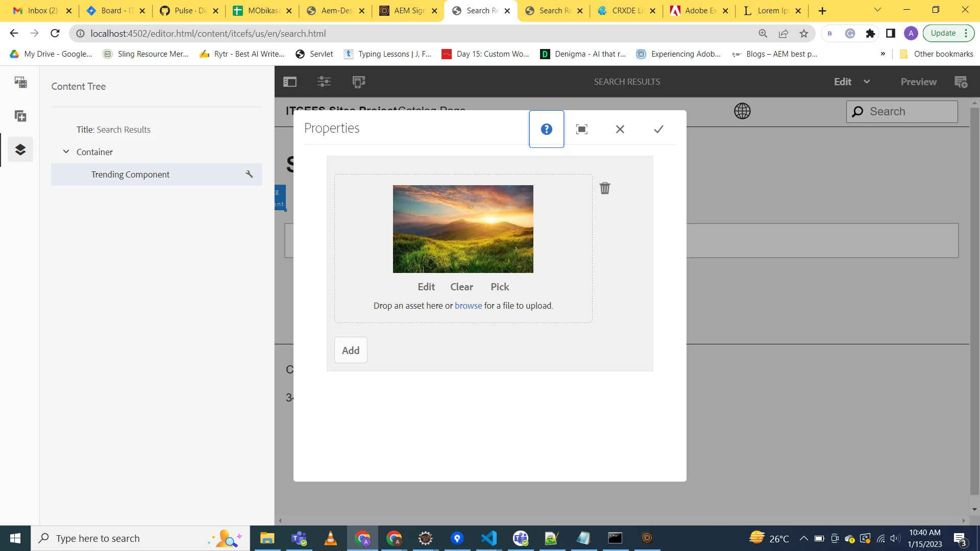Click the Help icon in Properties dialog
980x551 pixels.
click(546, 129)
